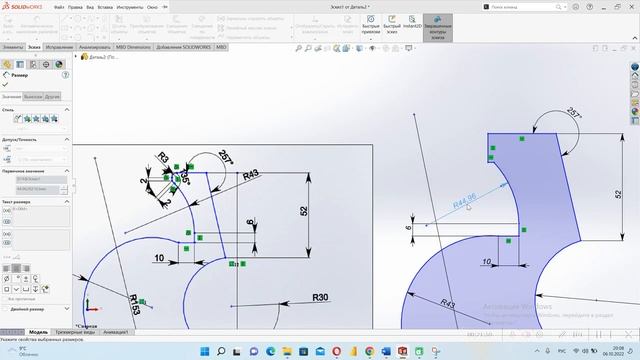Open the search options dropdown arrow
Viewport: 640px width, 360px height.
point(565,7)
